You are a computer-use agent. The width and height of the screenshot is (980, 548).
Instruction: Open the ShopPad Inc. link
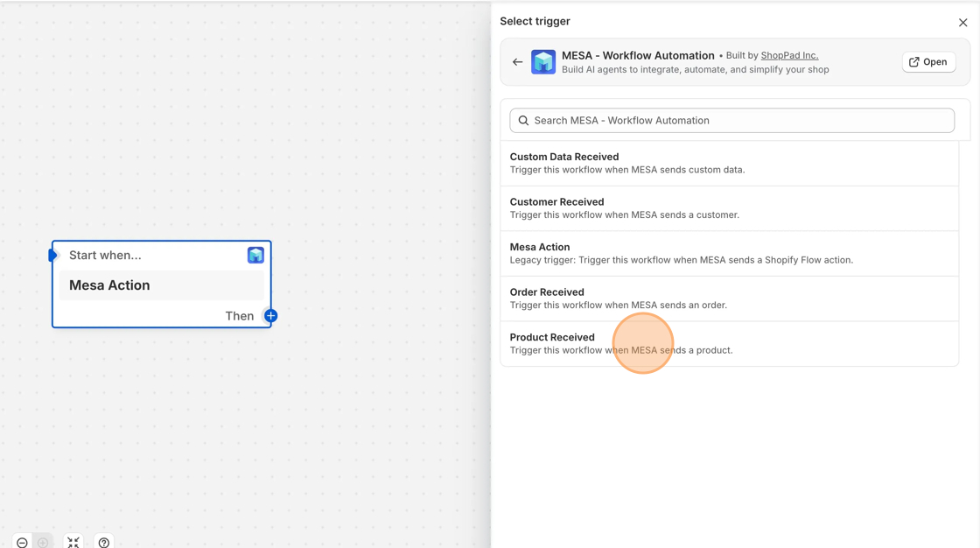point(789,55)
